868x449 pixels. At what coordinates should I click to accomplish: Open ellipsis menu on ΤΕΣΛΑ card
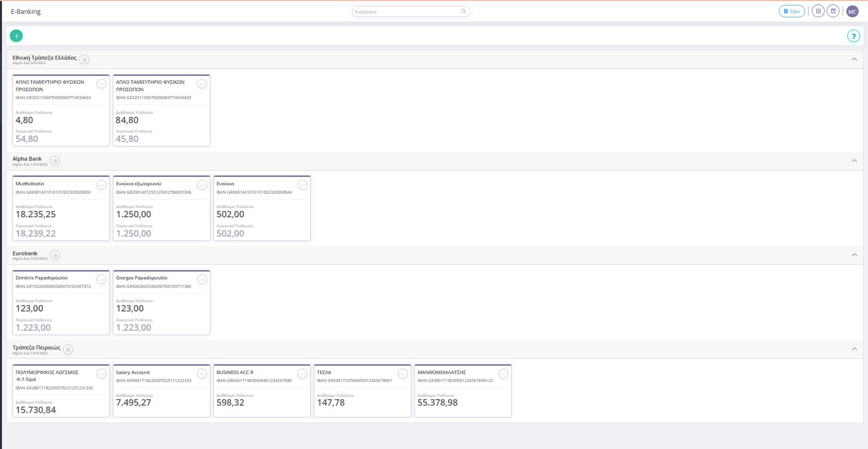coord(403,374)
